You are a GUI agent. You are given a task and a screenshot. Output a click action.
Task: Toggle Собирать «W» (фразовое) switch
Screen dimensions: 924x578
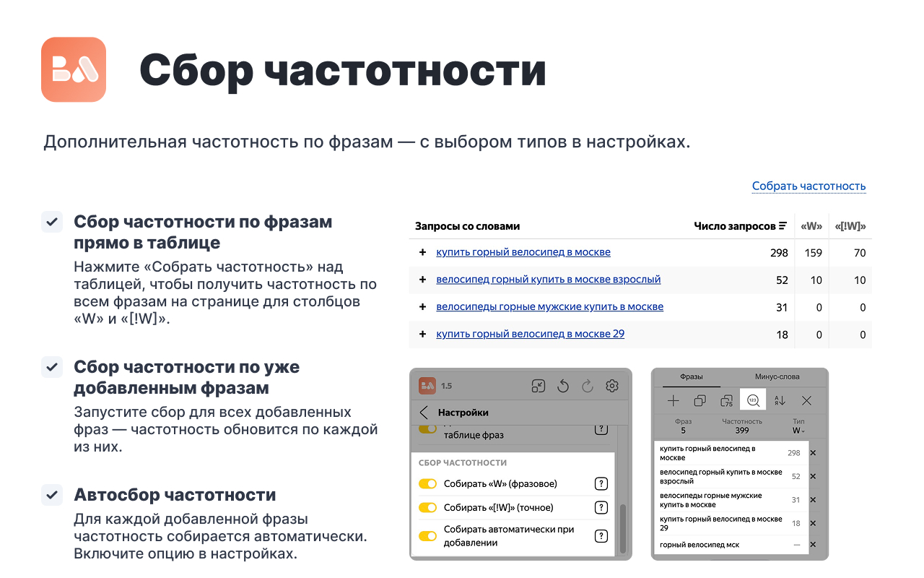(x=428, y=484)
